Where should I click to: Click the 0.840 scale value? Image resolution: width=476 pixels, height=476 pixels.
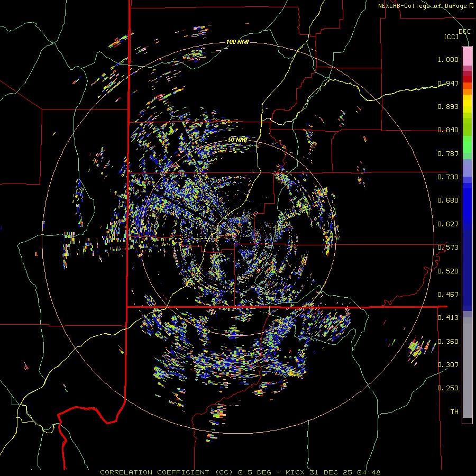[x=448, y=130]
